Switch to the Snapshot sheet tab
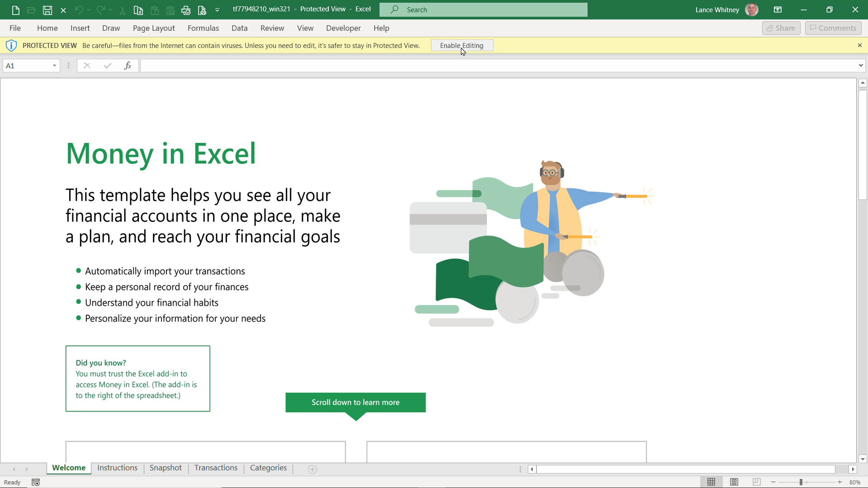The height and width of the screenshot is (488, 868). click(x=166, y=468)
